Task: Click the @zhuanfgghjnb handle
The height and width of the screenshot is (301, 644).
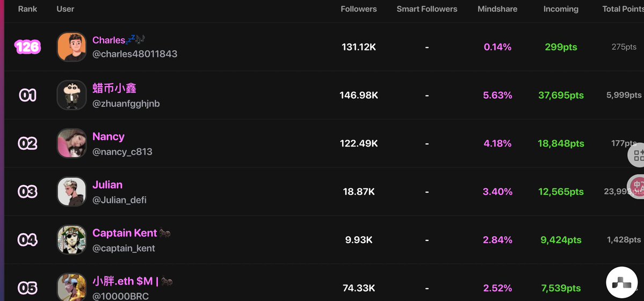Action: click(126, 104)
